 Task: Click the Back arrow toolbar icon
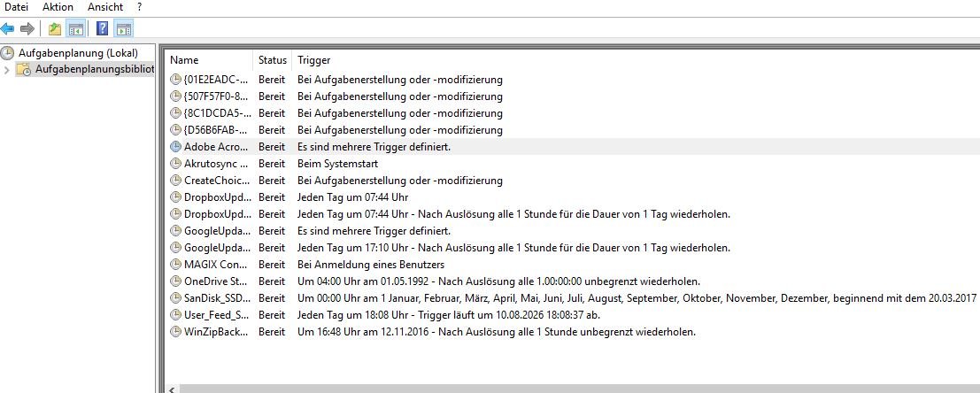coord(7,28)
